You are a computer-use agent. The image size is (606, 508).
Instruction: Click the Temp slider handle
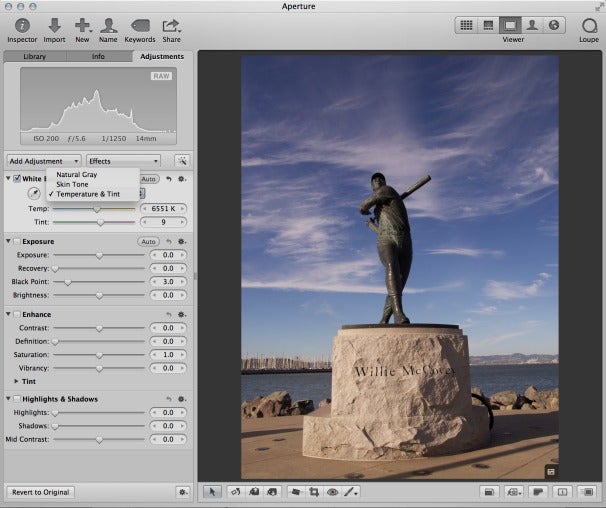coord(97,209)
